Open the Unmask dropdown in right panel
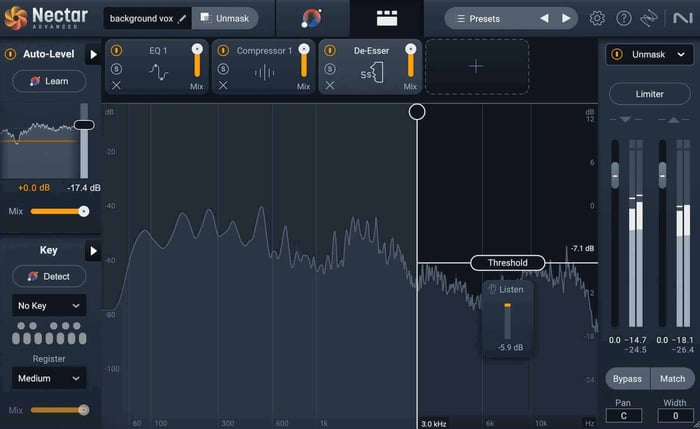Screen dimensions: 700x429 coord(650,54)
